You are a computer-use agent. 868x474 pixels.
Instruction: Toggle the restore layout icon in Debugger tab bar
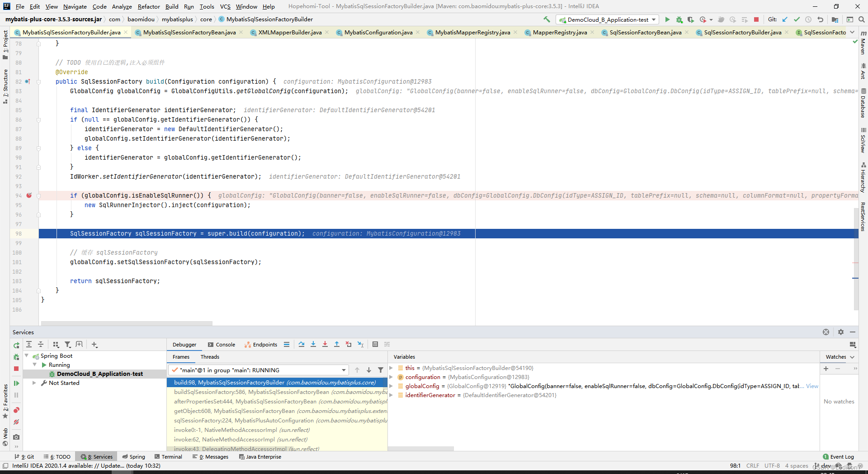pyautogui.click(x=853, y=344)
